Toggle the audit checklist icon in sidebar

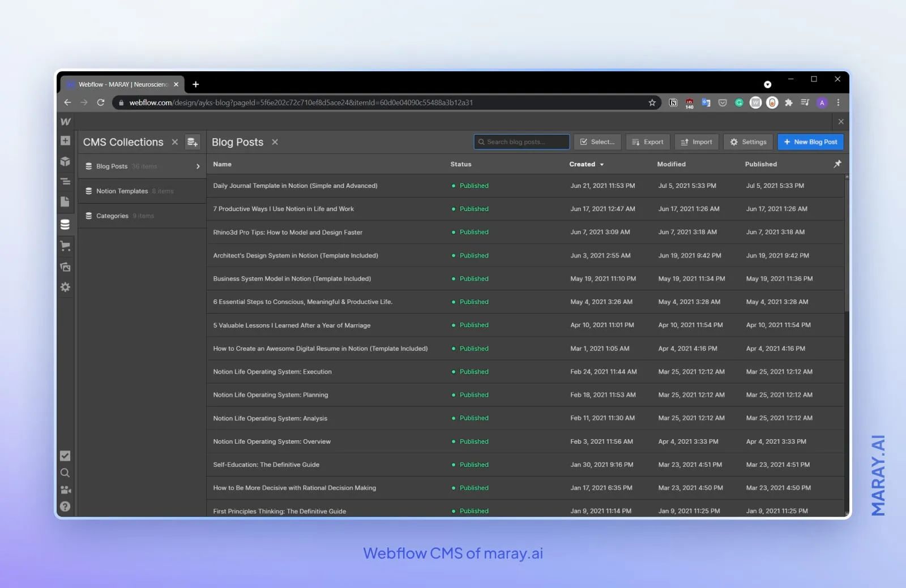click(65, 456)
